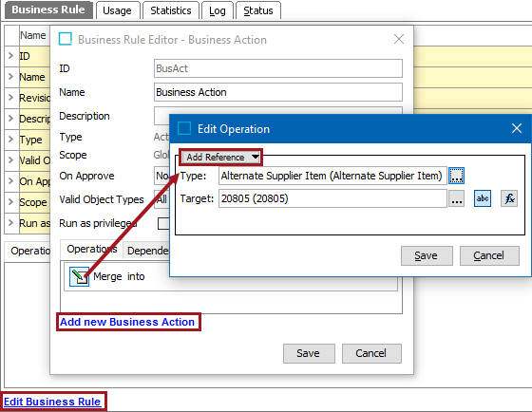Open the Add Reference dropdown
Image resolution: width=532 pixels, height=412 pixels.
(220, 158)
